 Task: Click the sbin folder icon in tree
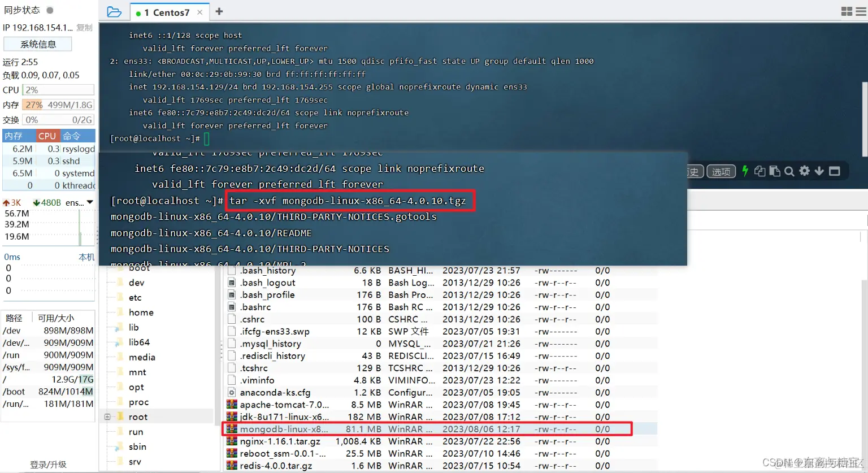(120, 447)
